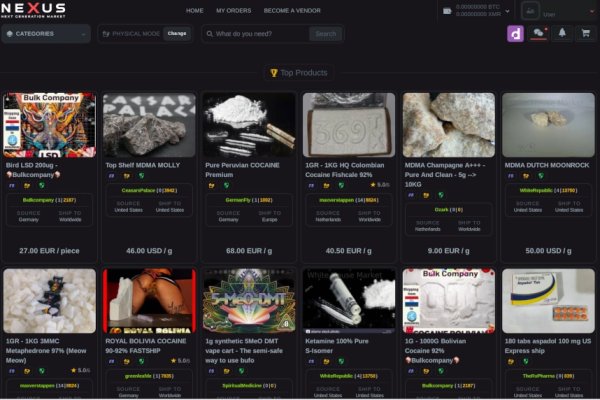600x400 pixels.
Task: Click the '46.00 USD / g' price
Action: coord(149,251)
